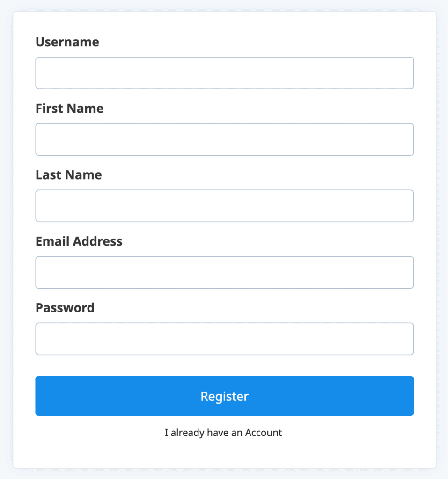
Task: Select the Last Name input field
Action: [224, 206]
